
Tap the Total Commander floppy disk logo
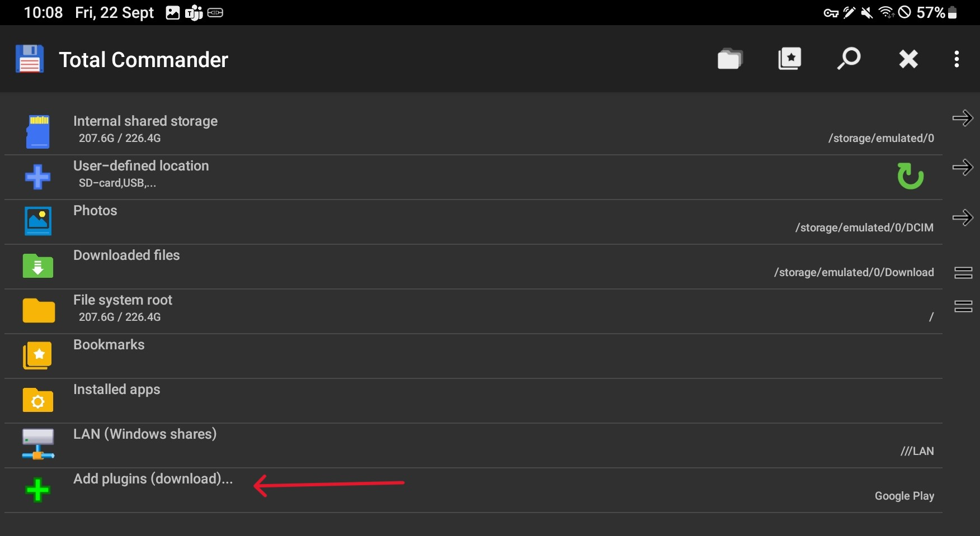click(x=30, y=59)
